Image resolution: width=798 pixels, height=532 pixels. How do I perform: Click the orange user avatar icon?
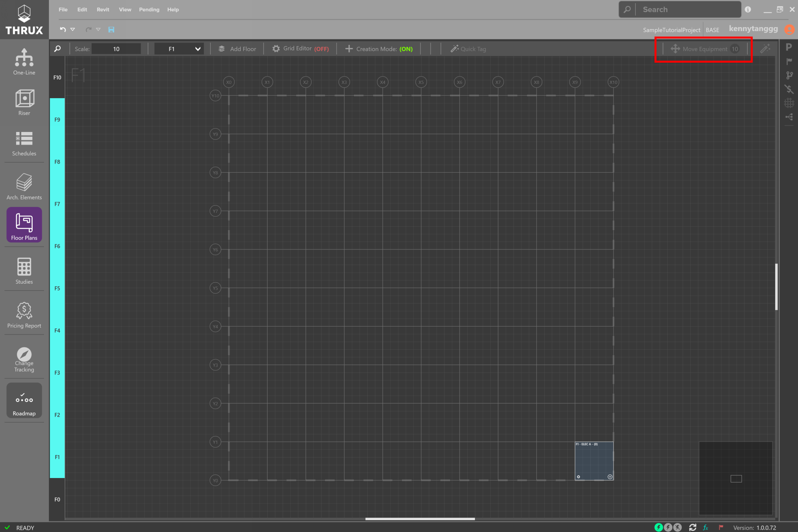point(789,29)
